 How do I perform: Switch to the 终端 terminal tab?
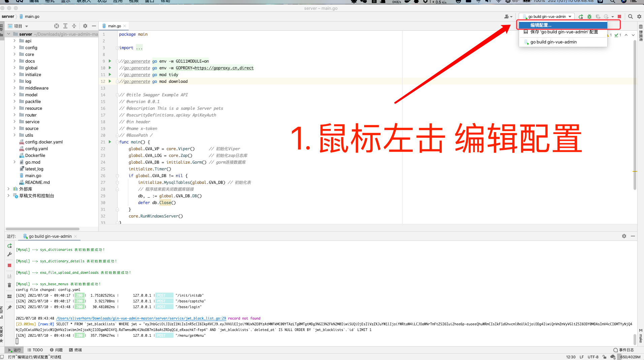75,350
